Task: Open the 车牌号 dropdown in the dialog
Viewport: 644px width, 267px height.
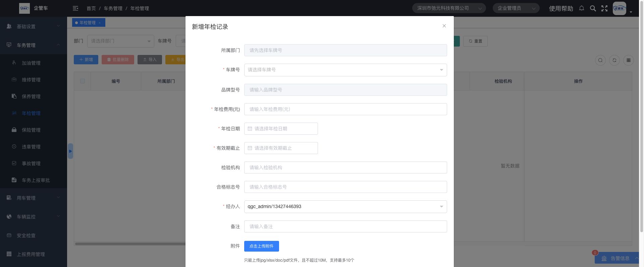Action: point(345,70)
